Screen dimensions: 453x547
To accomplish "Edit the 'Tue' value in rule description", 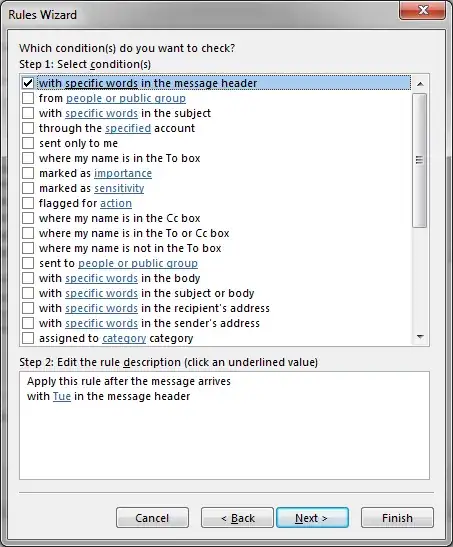I will point(62,396).
